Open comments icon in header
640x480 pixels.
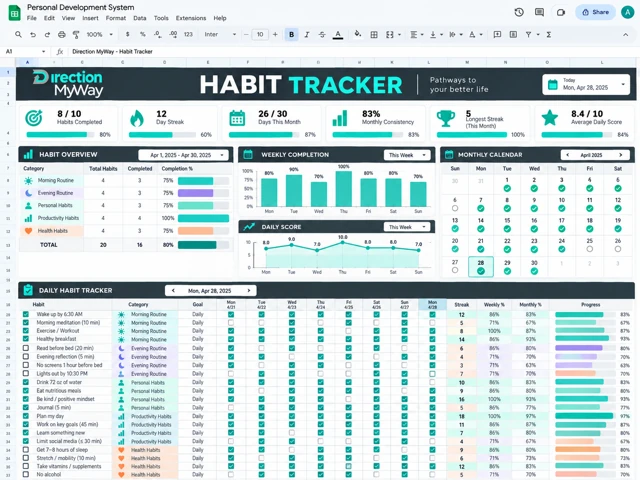[x=539, y=12]
